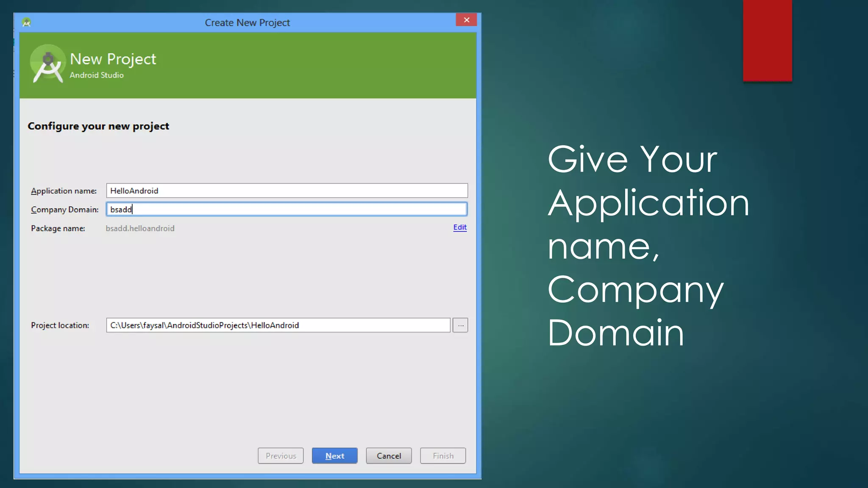Click the disabled Previous button
868x488 pixels.
pyautogui.click(x=281, y=456)
